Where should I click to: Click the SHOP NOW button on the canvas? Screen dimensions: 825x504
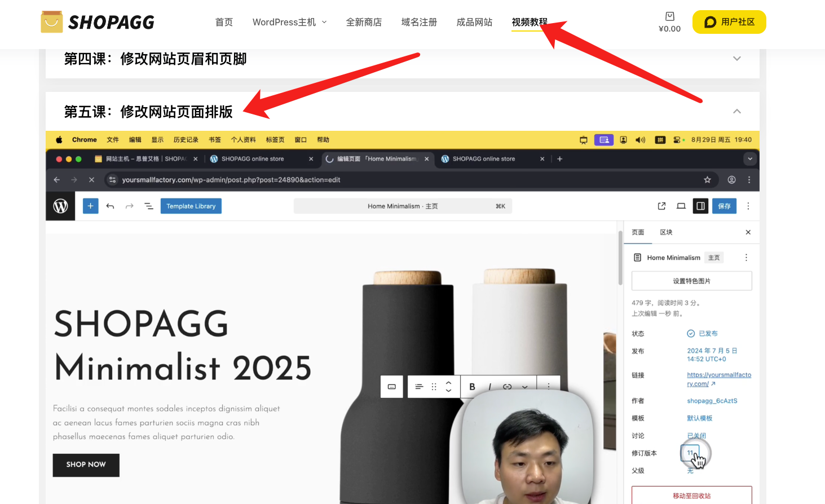(86, 465)
